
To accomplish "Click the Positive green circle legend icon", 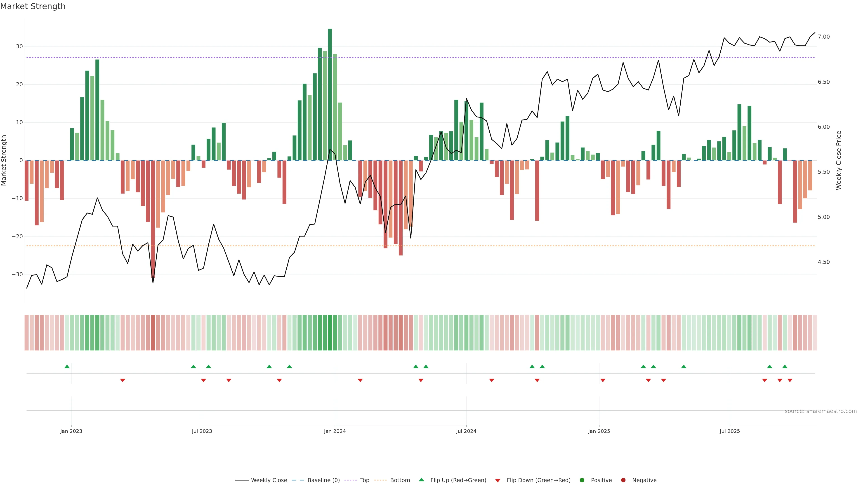I will (x=582, y=480).
